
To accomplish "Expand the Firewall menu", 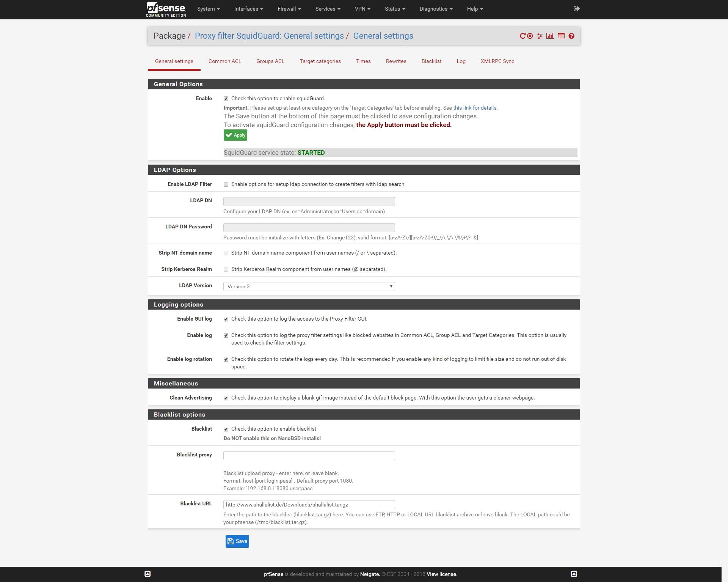I will 289,9.
